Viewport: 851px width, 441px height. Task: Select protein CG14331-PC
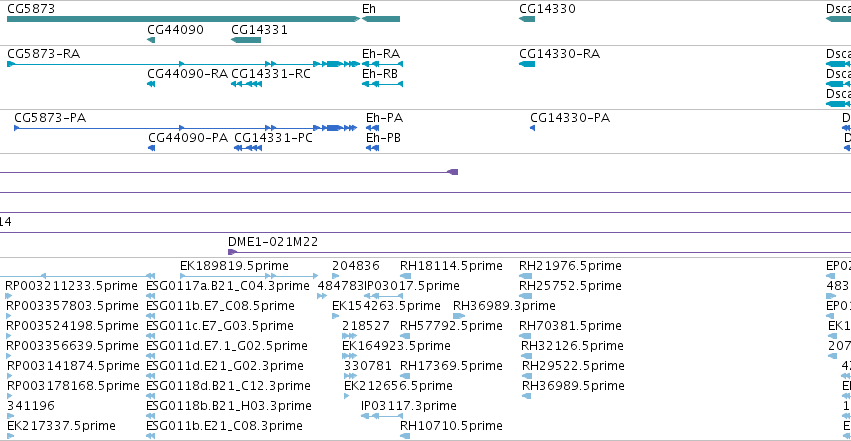pyautogui.click(x=274, y=138)
